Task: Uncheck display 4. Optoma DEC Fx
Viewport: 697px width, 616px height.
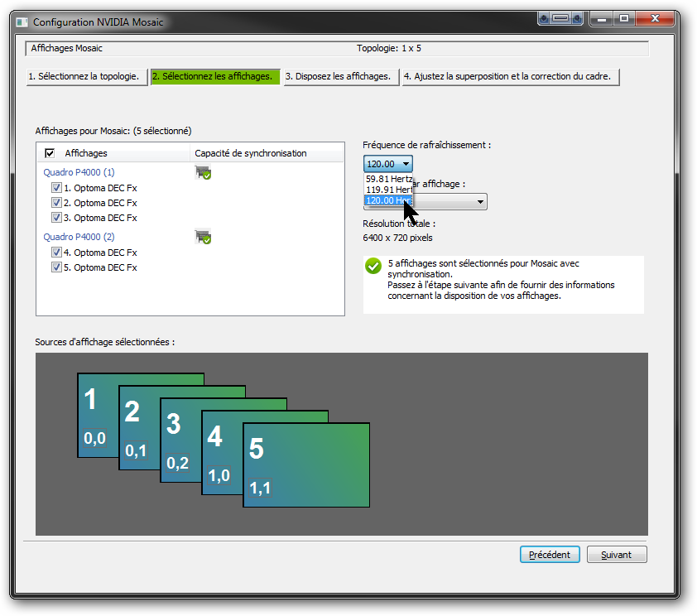Action: [56, 253]
